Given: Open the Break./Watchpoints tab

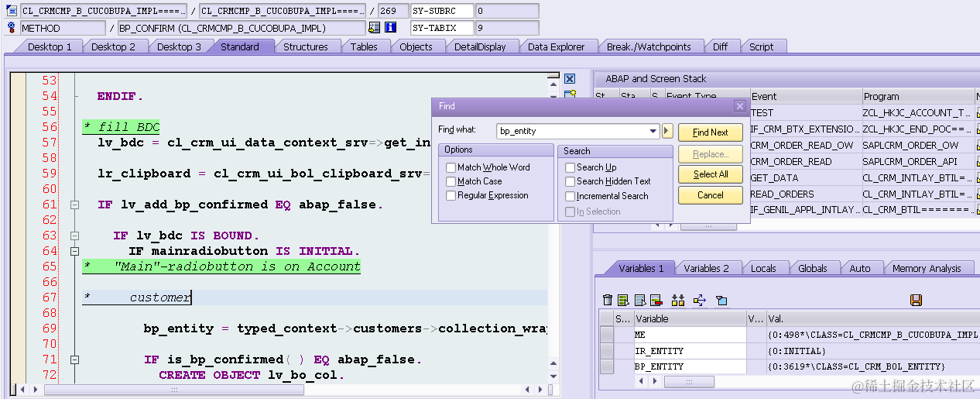Looking at the screenshot, I should 649,46.
